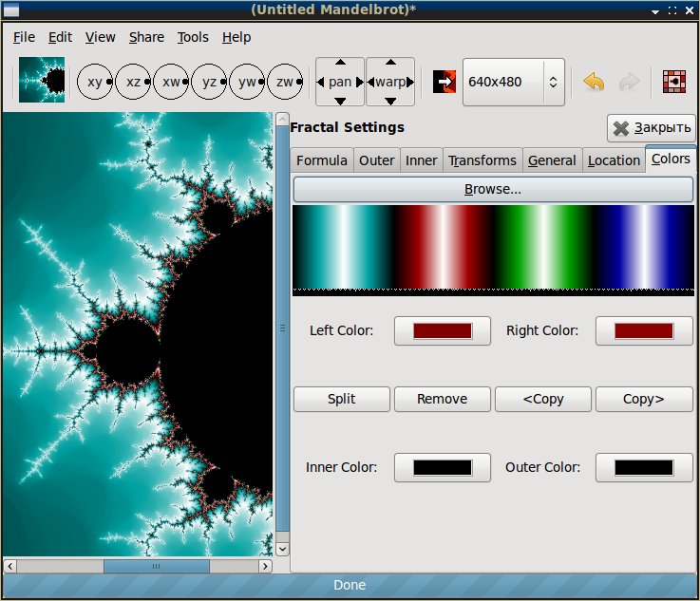Select the yw angle dial
This screenshot has width=700, height=601.
pyautogui.click(x=247, y=82)
